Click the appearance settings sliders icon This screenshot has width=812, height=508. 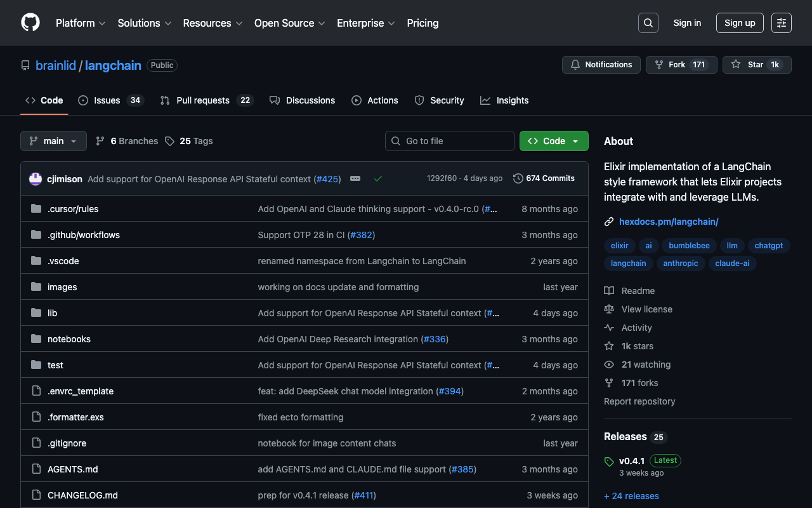pyautogui.click(x=781, y=23)
